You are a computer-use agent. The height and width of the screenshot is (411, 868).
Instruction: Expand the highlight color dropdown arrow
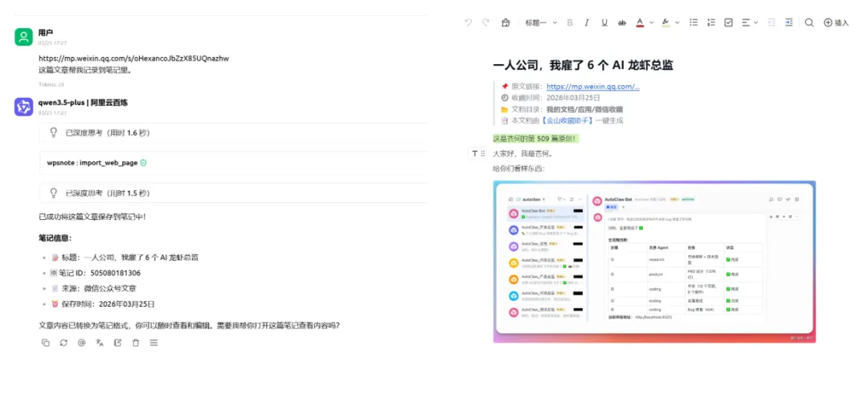(x=677, y=22)
